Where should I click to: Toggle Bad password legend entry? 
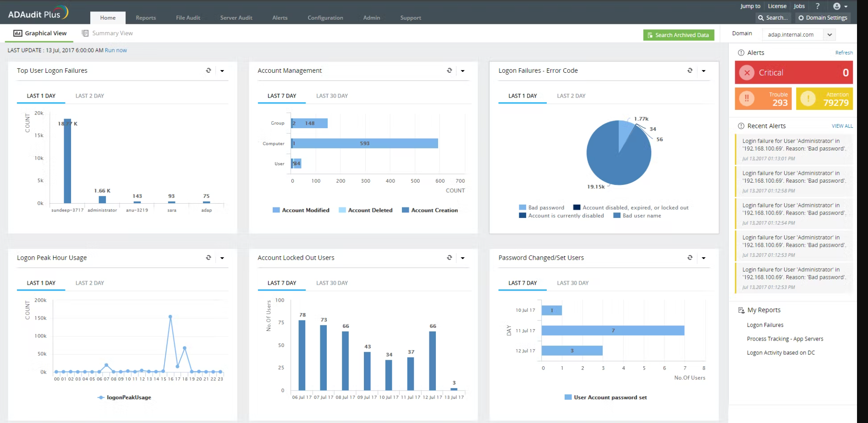pyautogui.click(x=542, y=207)
